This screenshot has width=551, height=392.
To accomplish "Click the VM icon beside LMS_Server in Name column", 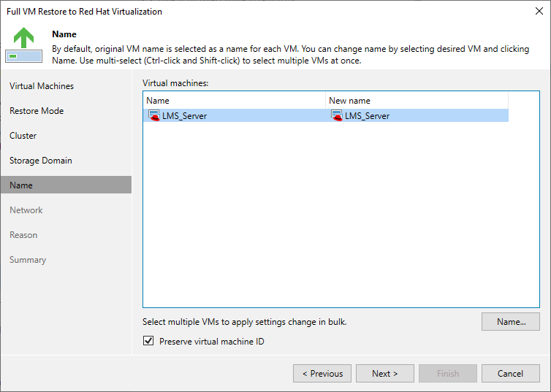I will coord(153,115).
